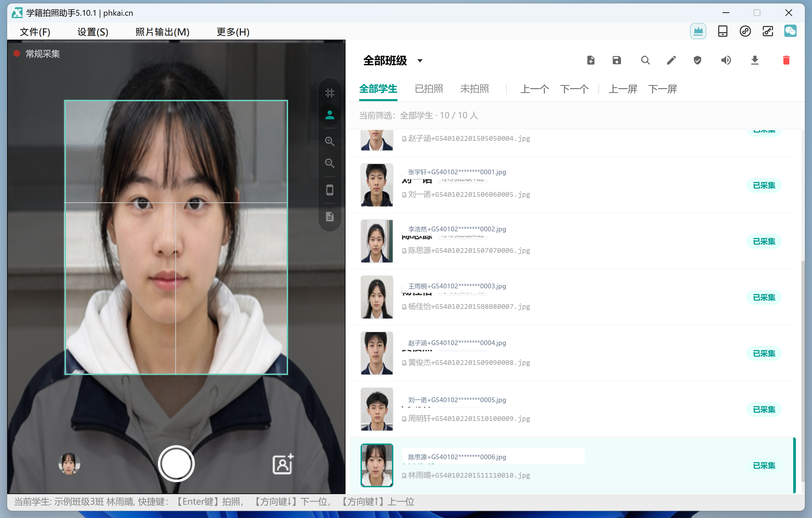Toggle the portrait guide person icon
The width and height of the screenshot is (812, 518).
click(329, 115)
